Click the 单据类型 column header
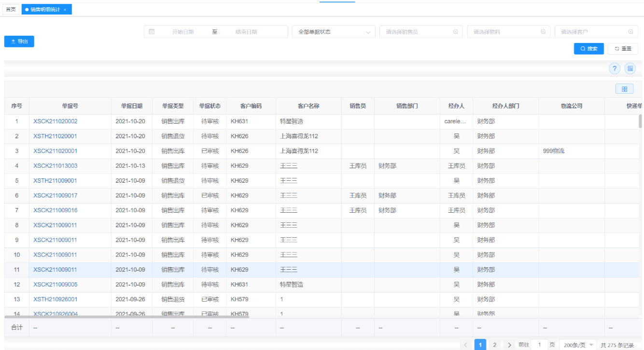Screen dimensions: 644x350 click(x=173, y=106)
